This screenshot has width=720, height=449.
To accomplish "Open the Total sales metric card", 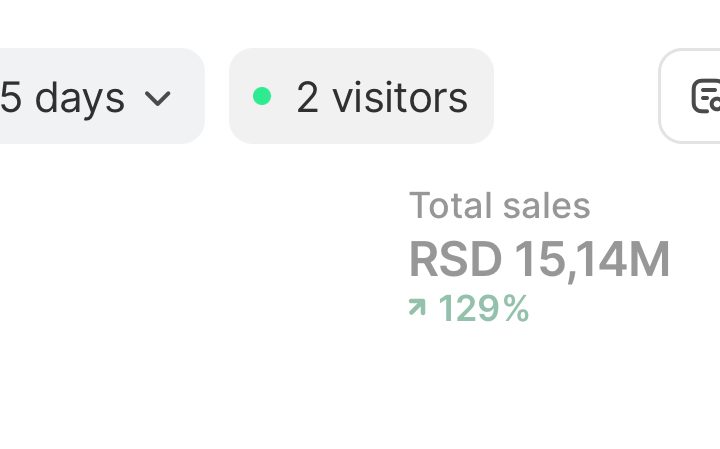I will [538, 258].
